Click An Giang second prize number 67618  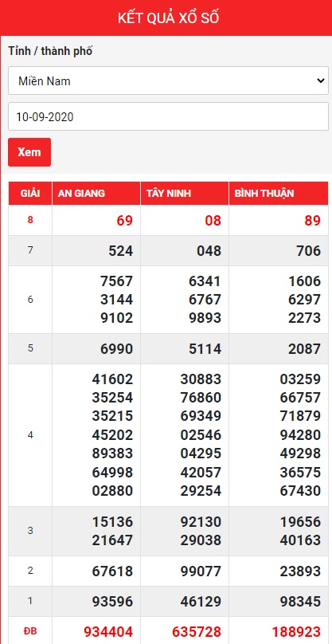pyautogui.click(x=112, y=571)
